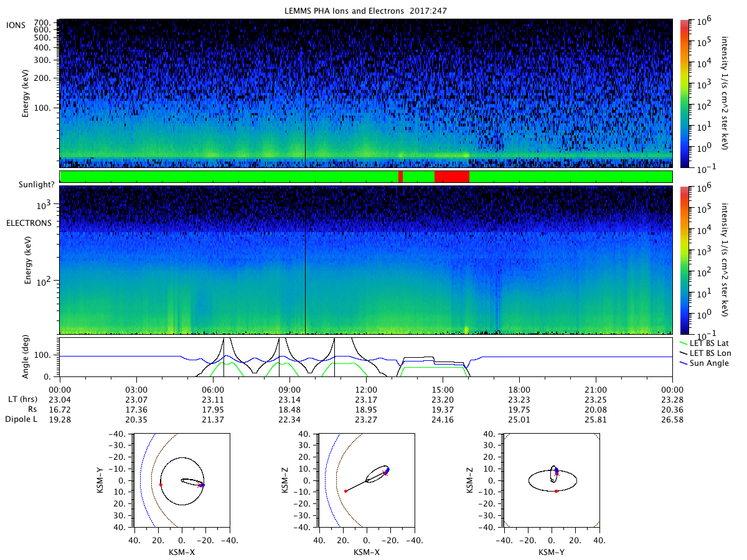747x560 pixels.
Task: Click the blue Sun Angle legend line
Action: tap(684, 362)
